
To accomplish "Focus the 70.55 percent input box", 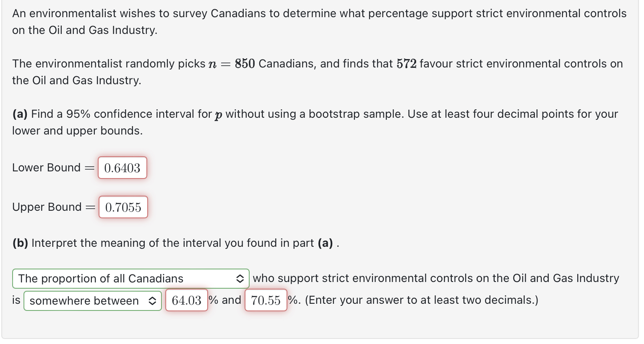I will click(x=266, y=300).
